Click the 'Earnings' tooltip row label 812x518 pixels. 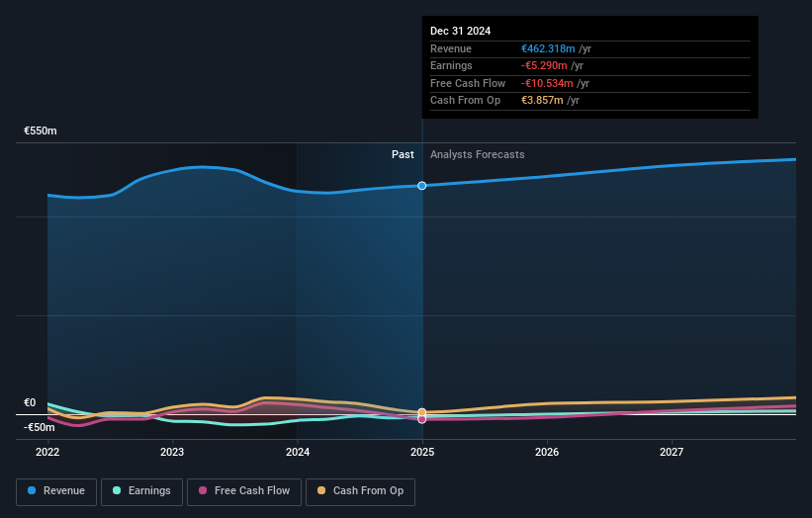point(451,65)
